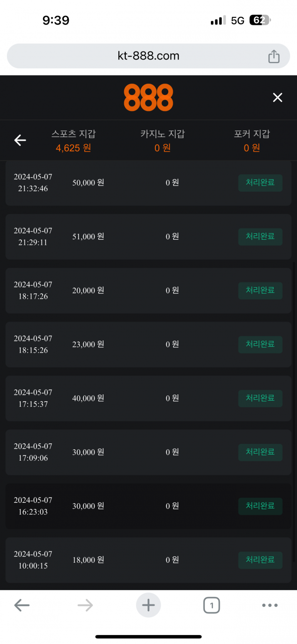
Task: Select the 카지노 지갑 wallet tab
Action: 162,141
